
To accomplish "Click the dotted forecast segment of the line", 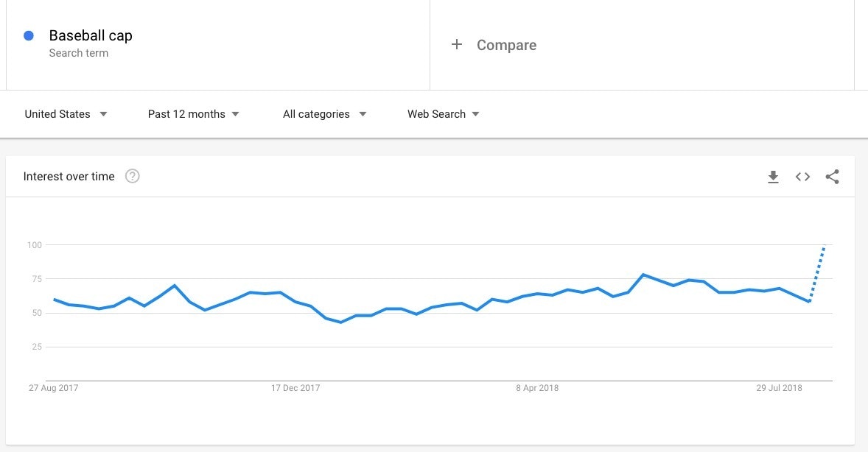I will (816, 274).
